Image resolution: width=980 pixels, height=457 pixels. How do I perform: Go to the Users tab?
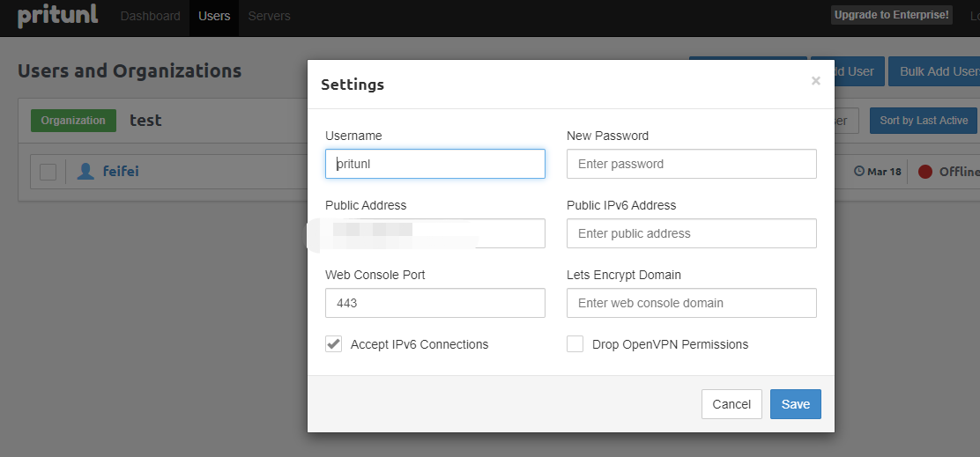tap(214, 16)
